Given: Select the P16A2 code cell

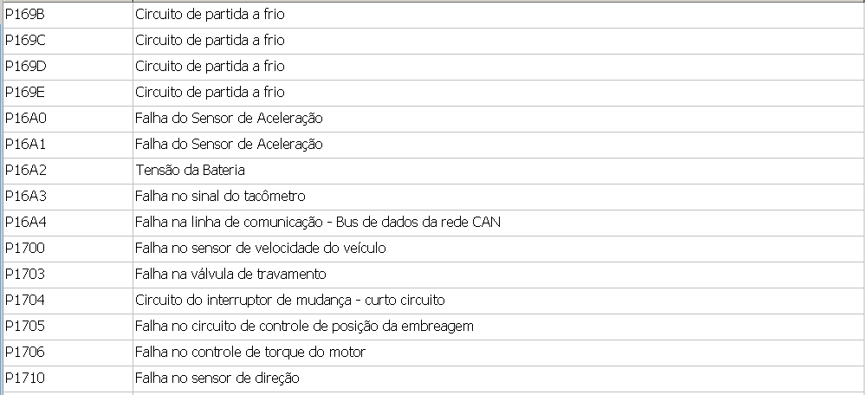Looking at the screenshot, I should (24, 170).
